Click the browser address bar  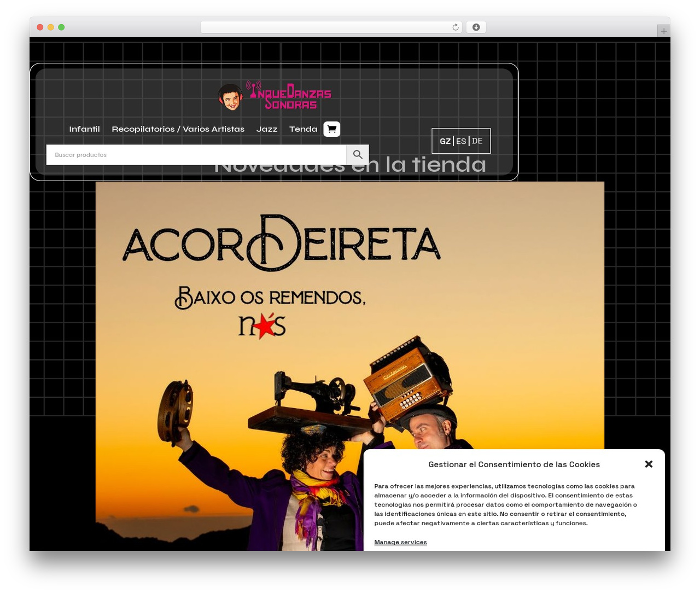click(x=331, y=27)
